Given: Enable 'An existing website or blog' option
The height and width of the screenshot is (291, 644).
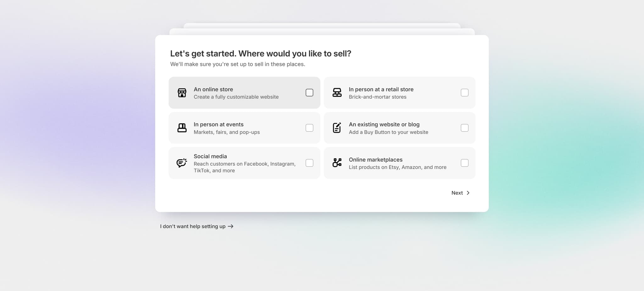Looking at the screenshot, I should click(464, 128).
